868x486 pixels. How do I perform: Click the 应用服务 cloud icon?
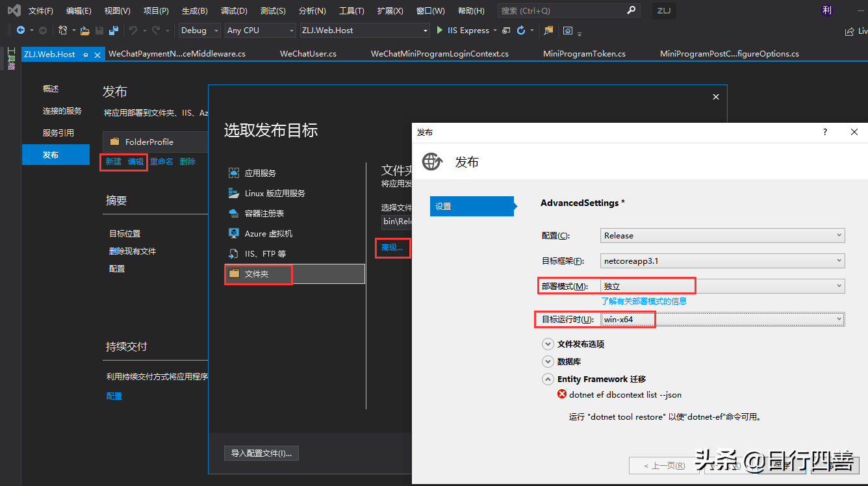click(234, 173)
